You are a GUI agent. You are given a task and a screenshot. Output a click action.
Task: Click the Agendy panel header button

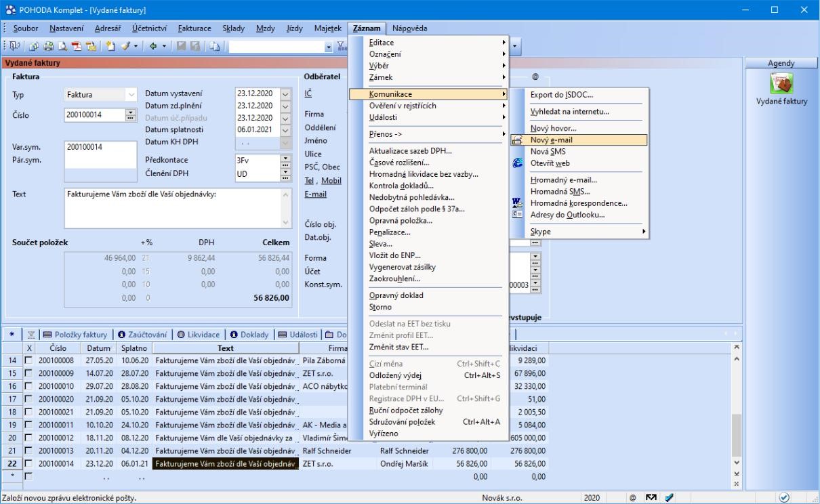pos(781,62)
